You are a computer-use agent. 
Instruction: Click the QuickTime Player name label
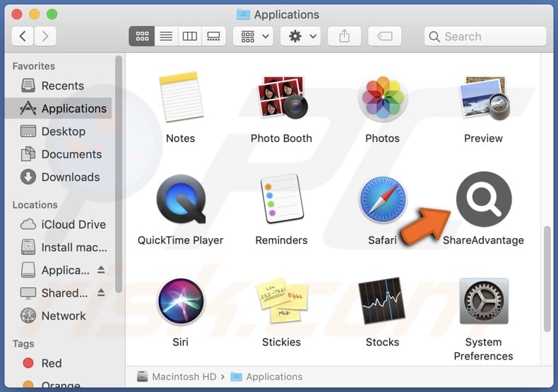[x=180, y=240]
